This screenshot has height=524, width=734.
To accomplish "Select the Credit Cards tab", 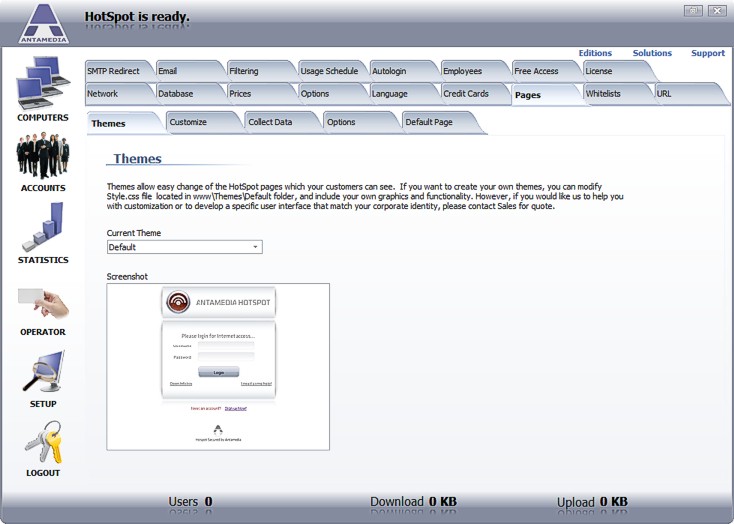I will click(473, 94).
